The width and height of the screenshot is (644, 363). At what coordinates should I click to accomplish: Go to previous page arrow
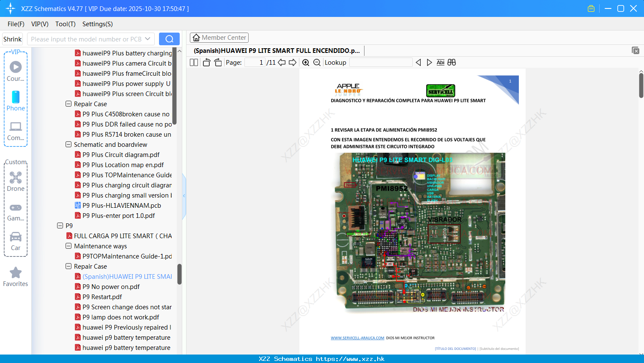pyautogui.click(x=282, y=62)
